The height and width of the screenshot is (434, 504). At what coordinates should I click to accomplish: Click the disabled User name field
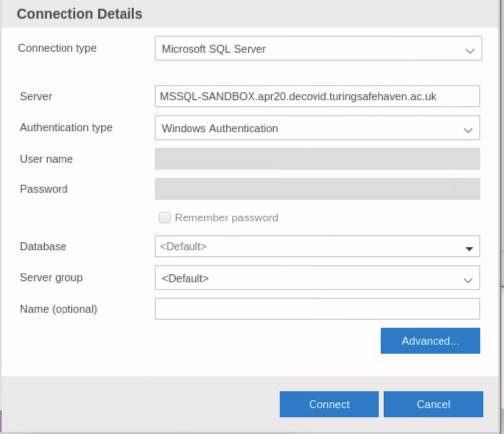click(x=317, y=159)
